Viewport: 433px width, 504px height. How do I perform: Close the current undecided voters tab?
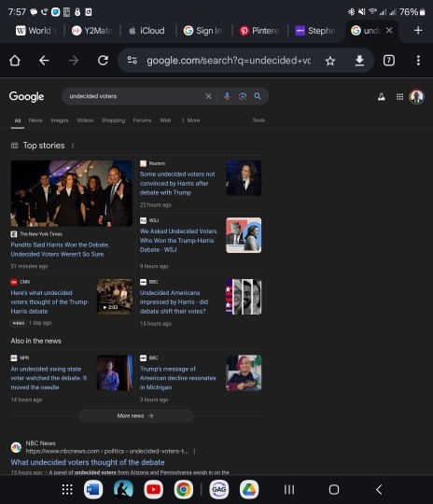(x=389, y=31)
